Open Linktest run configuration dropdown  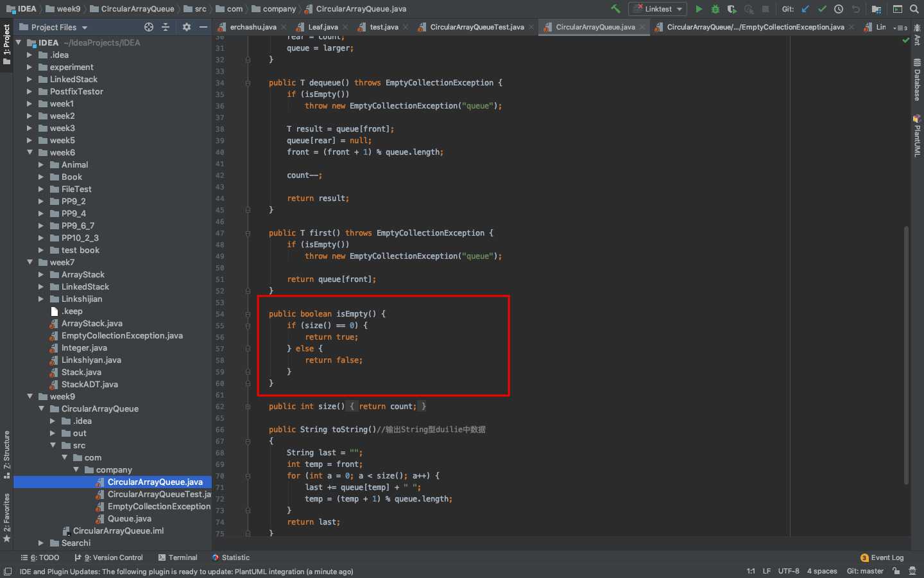point(658,9)
